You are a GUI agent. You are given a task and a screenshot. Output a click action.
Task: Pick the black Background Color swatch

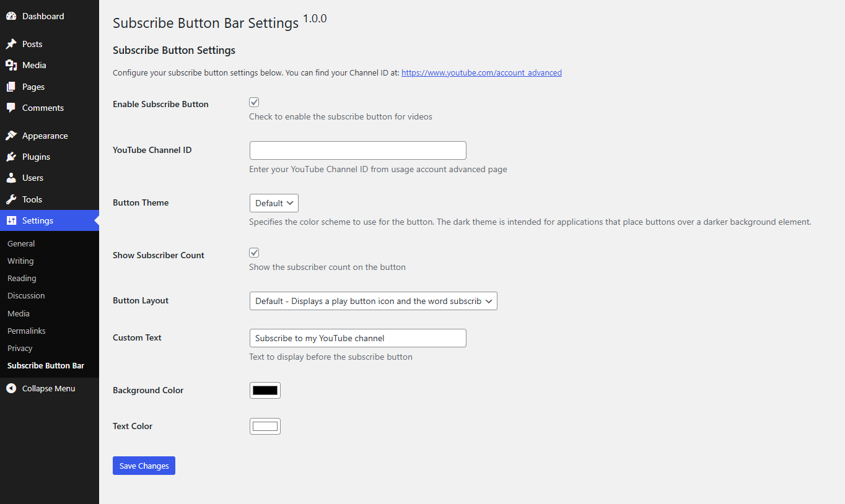(265, 390)
